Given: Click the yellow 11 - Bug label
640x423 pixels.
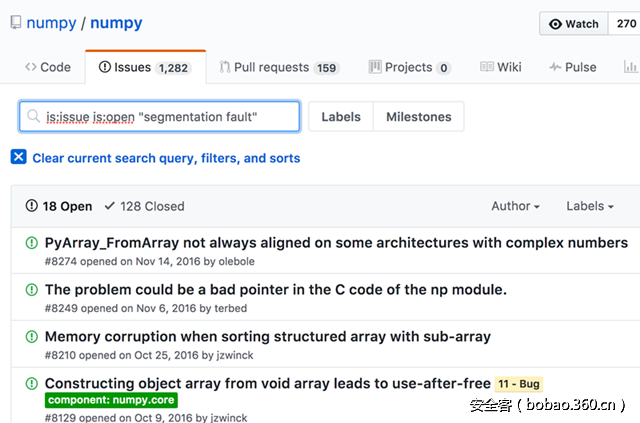Looking at the screenshot, I should [x=518, y=384].
